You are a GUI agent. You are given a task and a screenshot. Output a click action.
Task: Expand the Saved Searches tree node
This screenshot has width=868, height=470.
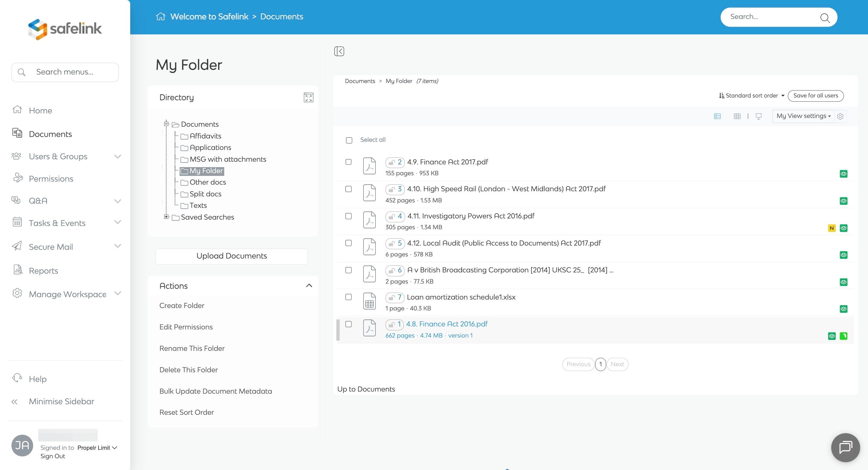(166, 217)
